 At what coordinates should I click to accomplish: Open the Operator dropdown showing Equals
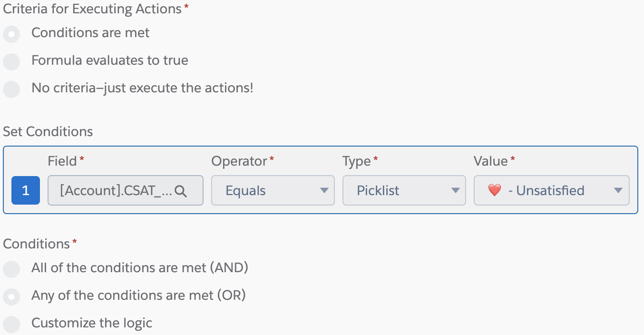click(x=273, y=190)
